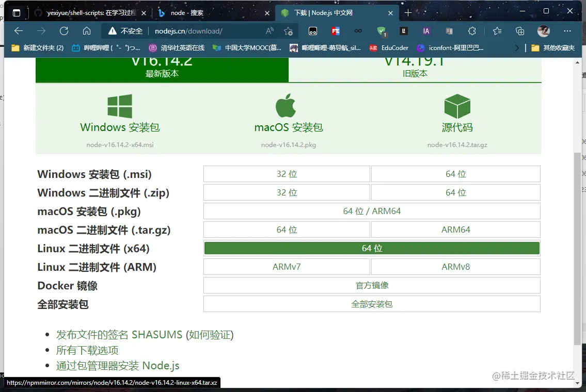Open the favorites list icon
This screenshot has height=392, width=586.
[x=497, y=31]
